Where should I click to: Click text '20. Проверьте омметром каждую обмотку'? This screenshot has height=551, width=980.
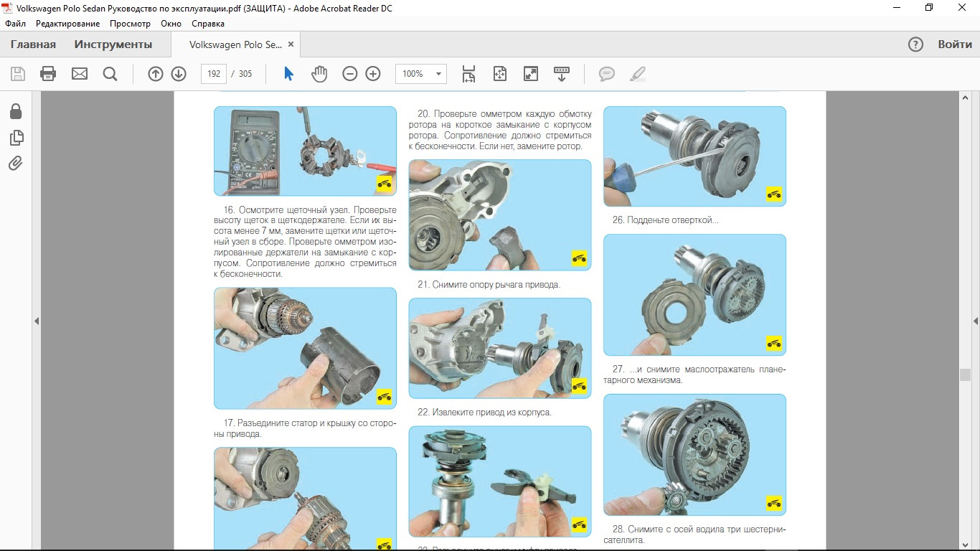(x=504, y=114)
